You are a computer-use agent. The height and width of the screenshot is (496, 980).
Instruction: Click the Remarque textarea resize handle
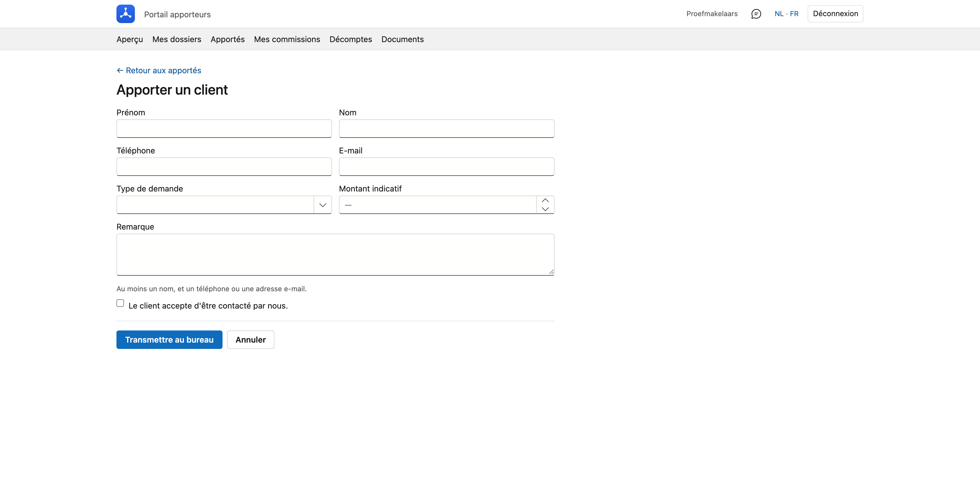551,272
